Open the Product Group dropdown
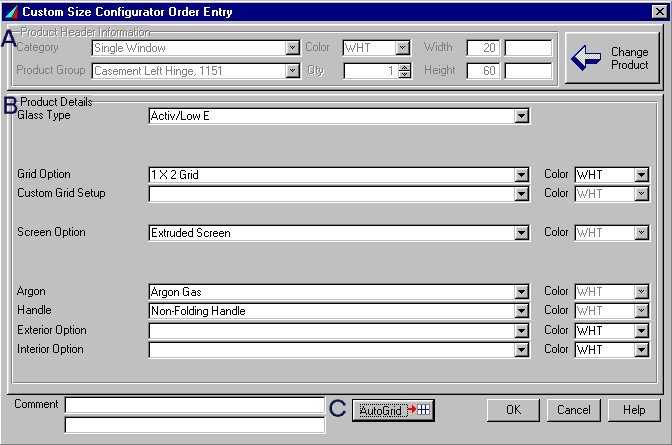 pos(292,71)
